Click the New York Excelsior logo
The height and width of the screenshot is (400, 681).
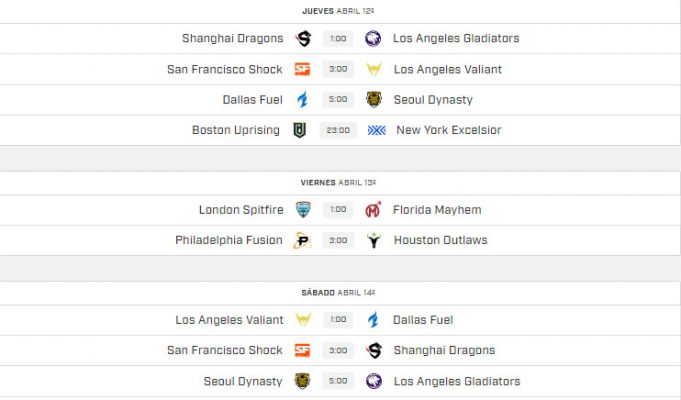[376, 130]
